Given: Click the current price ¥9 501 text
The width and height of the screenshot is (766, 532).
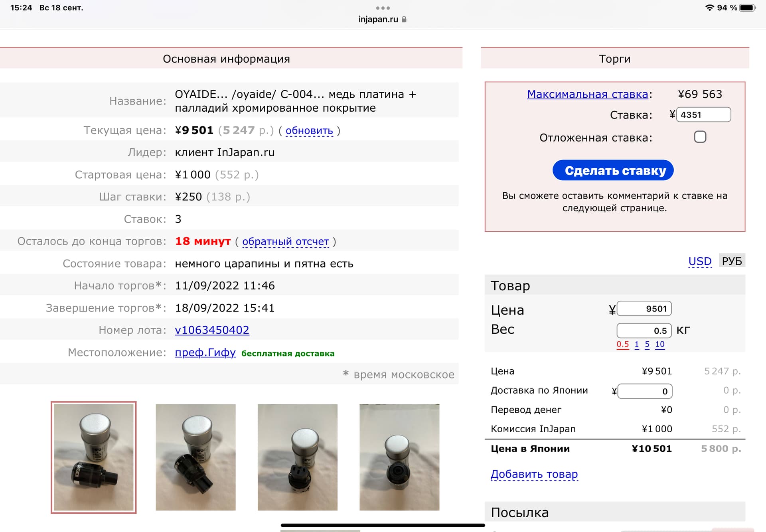Looking at the screenshot, I should click(x=194, y=130).
